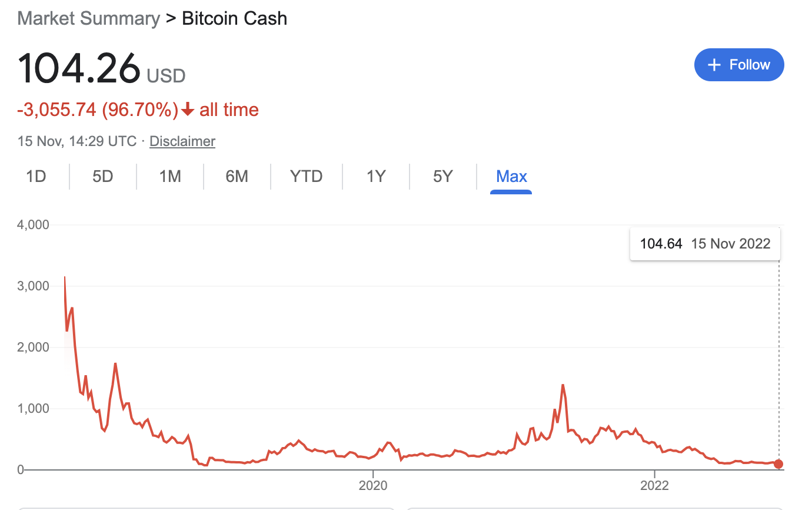The image size is (812, 510).
Task: Open the YTD performance view
Action: coord(306,176)
